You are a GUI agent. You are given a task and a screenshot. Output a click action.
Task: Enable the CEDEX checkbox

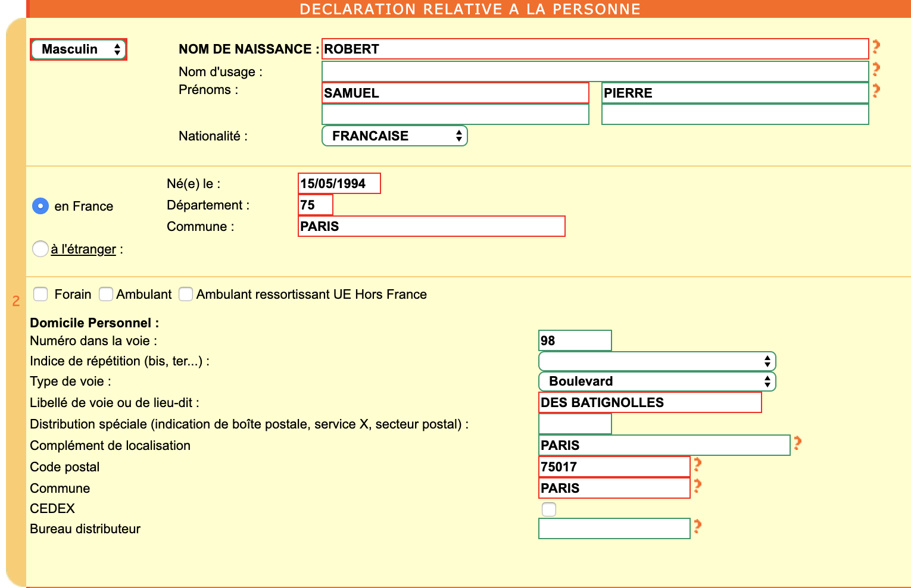549,509
